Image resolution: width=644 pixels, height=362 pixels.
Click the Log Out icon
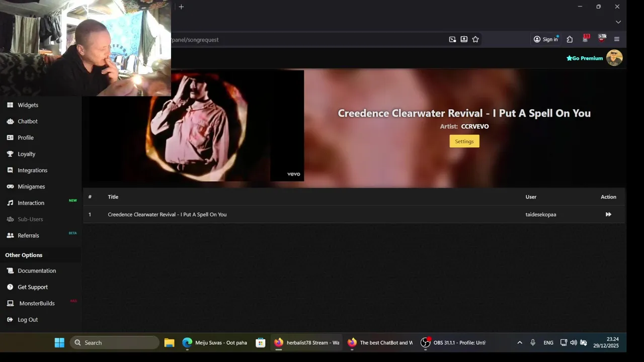10,320
